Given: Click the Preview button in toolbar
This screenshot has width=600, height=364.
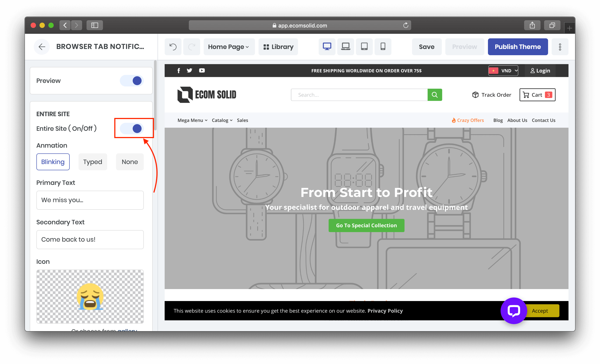Looking at the screenshot, I should (x=465, y=47).
